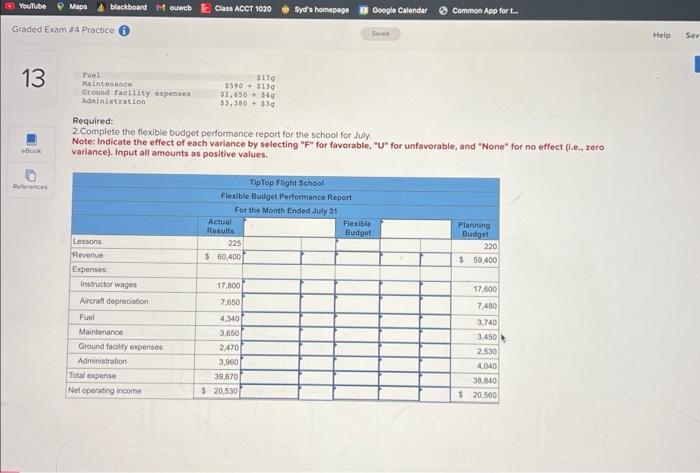Click Total expense first variance field

pyautogui.click(x=269, y=378)
